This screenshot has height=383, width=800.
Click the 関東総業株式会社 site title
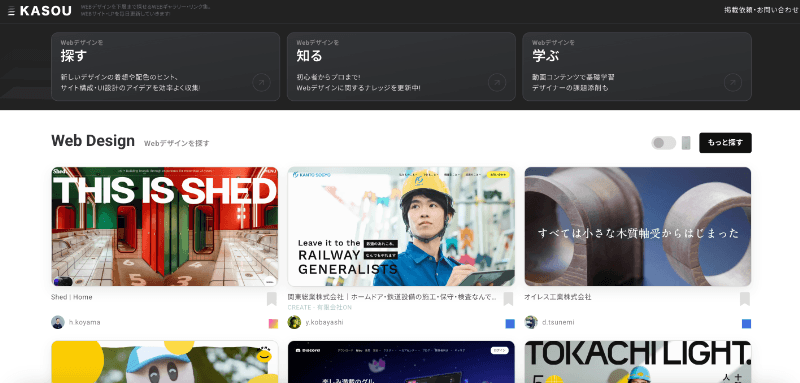[392, 297]
